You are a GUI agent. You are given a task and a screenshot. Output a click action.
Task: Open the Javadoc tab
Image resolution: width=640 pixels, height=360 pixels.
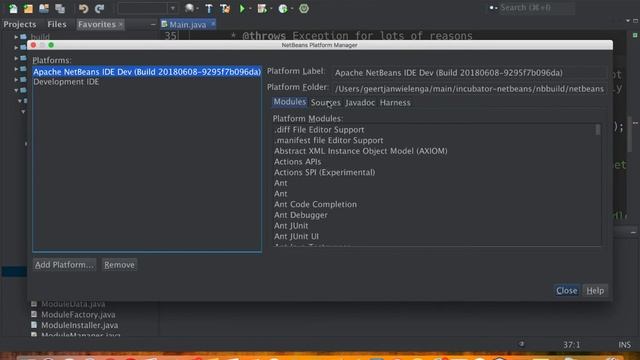(x=360, y=103)
